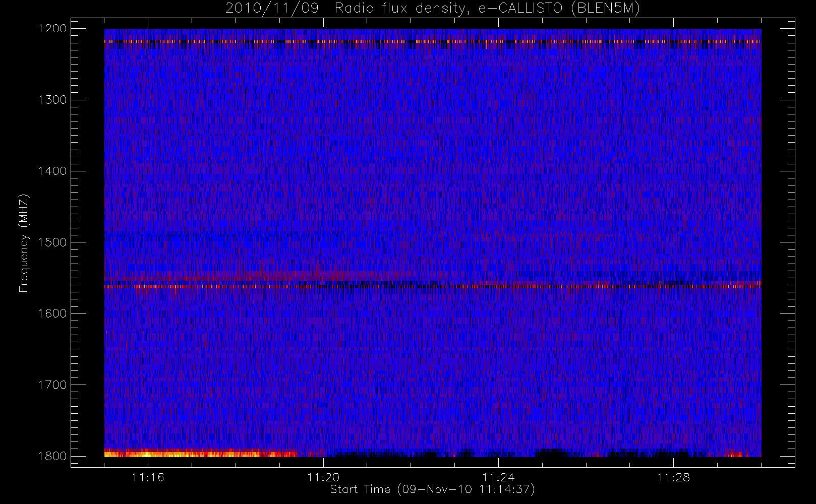Click the 1700 frequency tick label
This screenshot has height=504, width=816.
click(52, 385)
